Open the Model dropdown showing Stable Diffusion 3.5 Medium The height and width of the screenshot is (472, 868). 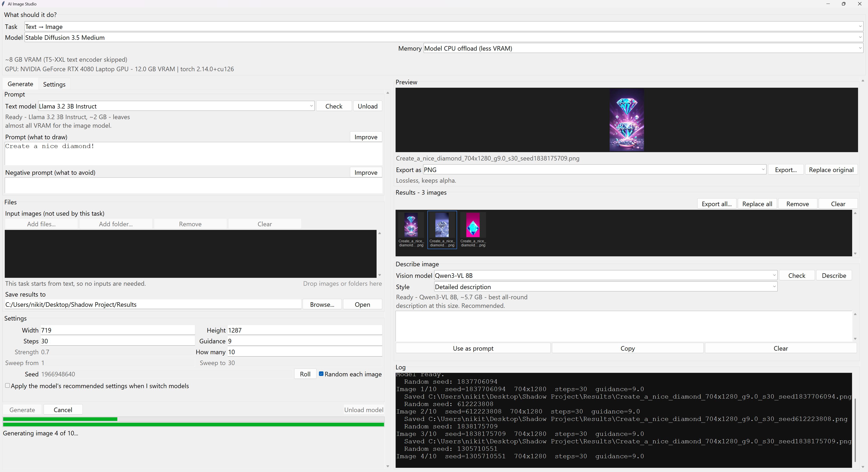pos(443,37)
